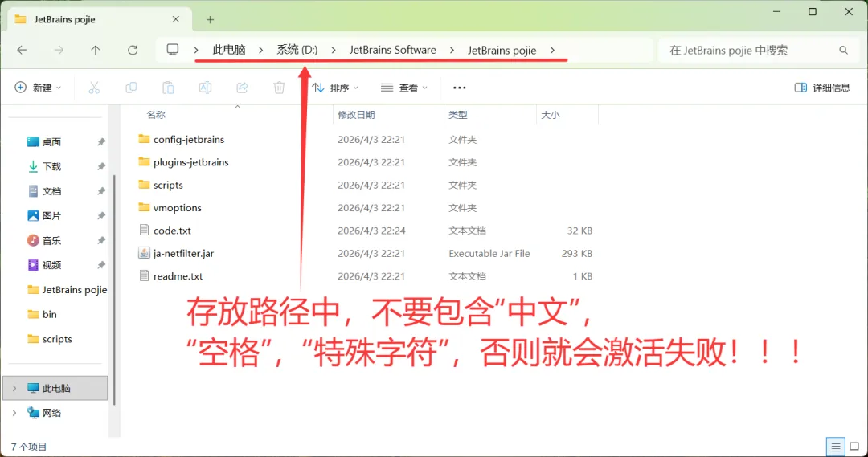This screenshot has width=868, height=457.
Task: Click 系统 (D:) in the breadcrumb
Action: 297,50
